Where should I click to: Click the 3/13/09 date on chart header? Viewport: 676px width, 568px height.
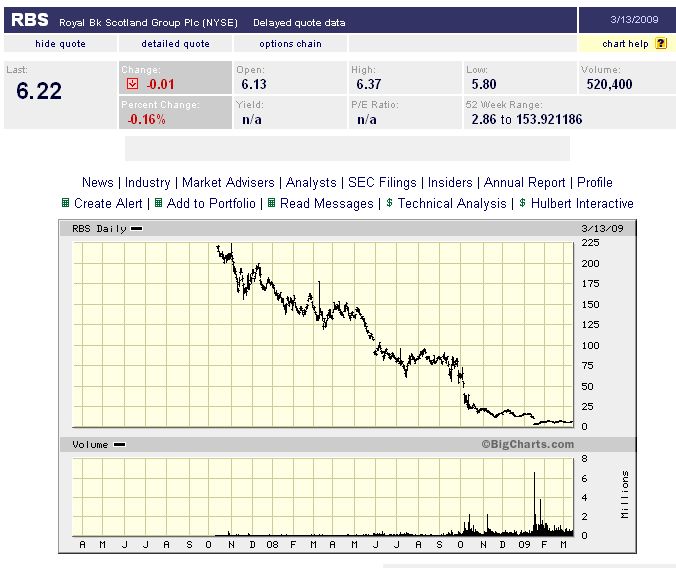(602, 229)
